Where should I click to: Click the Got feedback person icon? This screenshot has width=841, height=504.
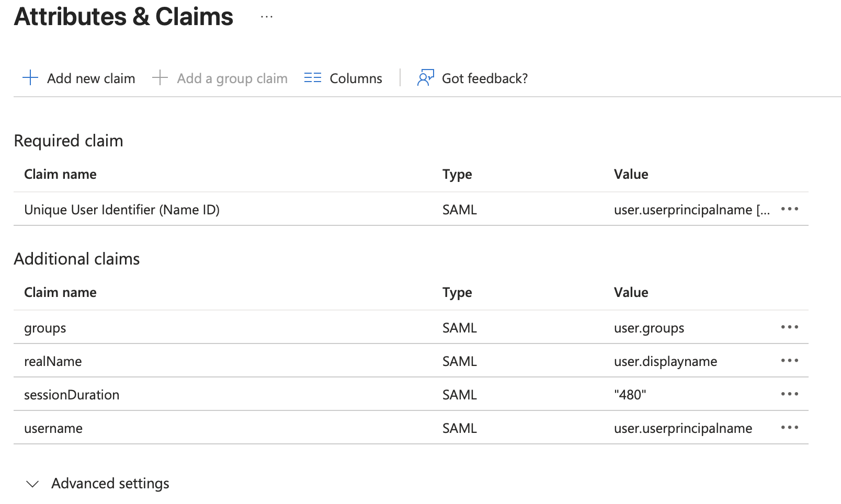(x=425, y=78)
